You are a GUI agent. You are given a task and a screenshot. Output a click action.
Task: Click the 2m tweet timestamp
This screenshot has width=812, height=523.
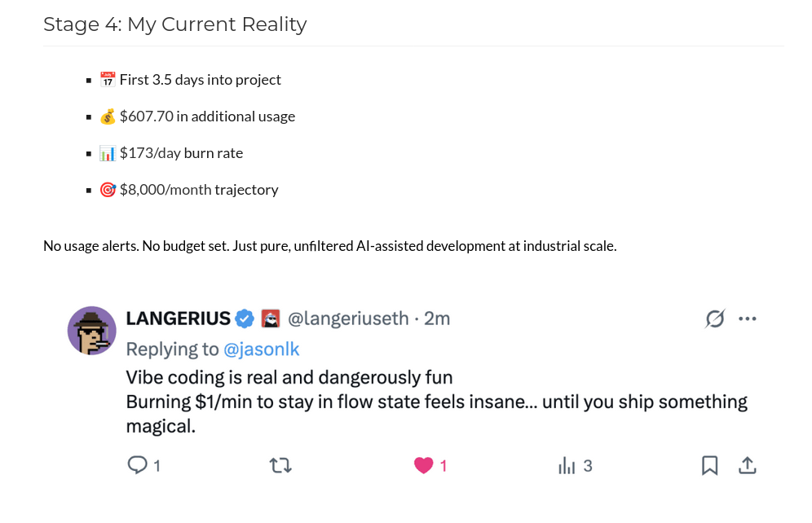[x=437, y=319]
